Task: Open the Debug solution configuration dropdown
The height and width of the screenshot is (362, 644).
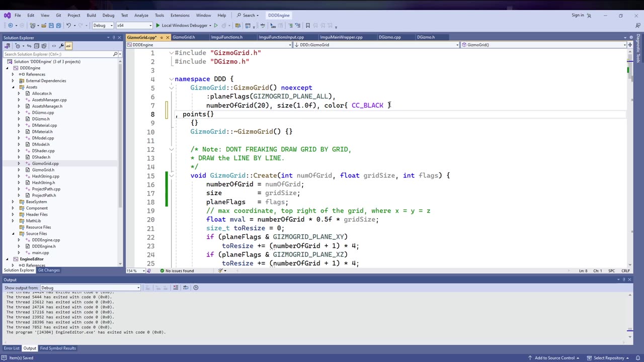Action: (x=102, y=25)
